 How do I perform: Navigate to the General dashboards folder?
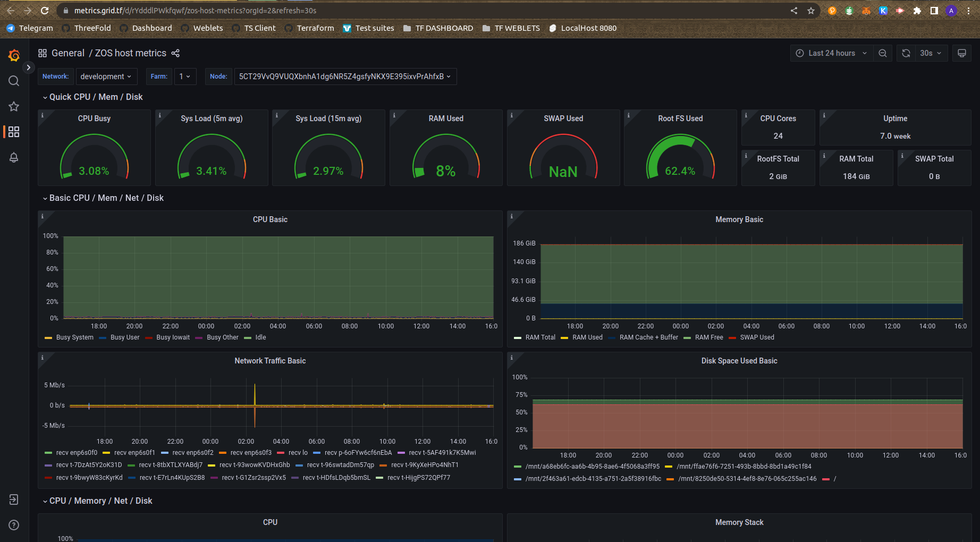[68, 53]
